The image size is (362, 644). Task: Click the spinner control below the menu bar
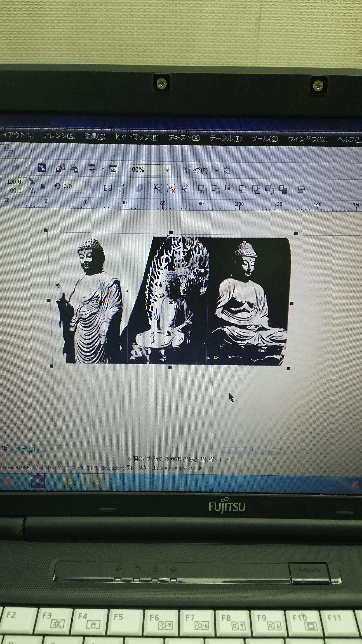coord(9,151)
